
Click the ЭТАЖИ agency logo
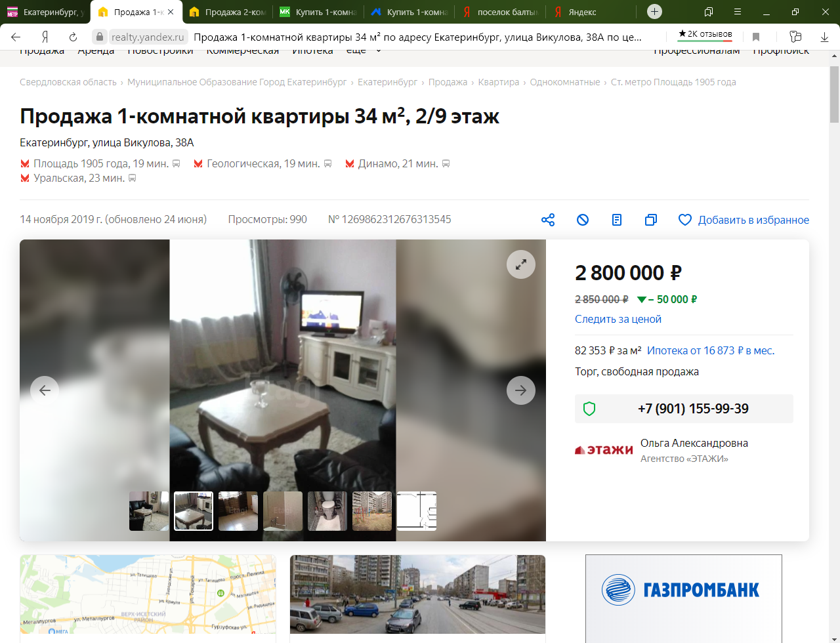point(604,450)
